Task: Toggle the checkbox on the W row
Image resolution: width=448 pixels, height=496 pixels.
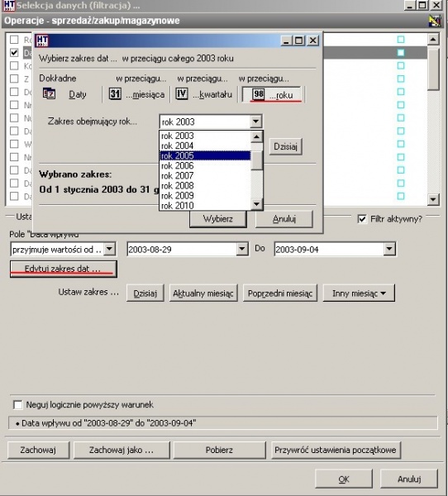Action: (x=14, y=144)
